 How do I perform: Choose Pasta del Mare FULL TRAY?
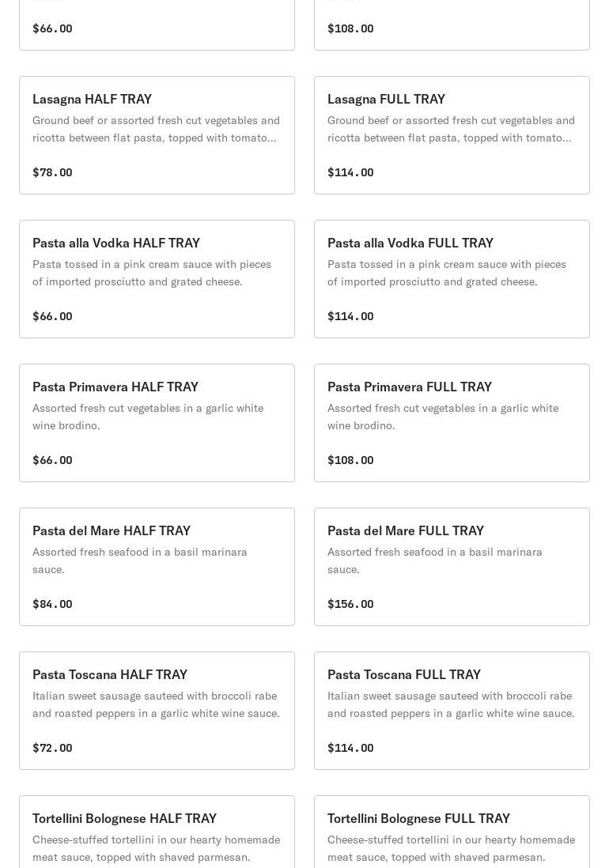click(406, 530)
